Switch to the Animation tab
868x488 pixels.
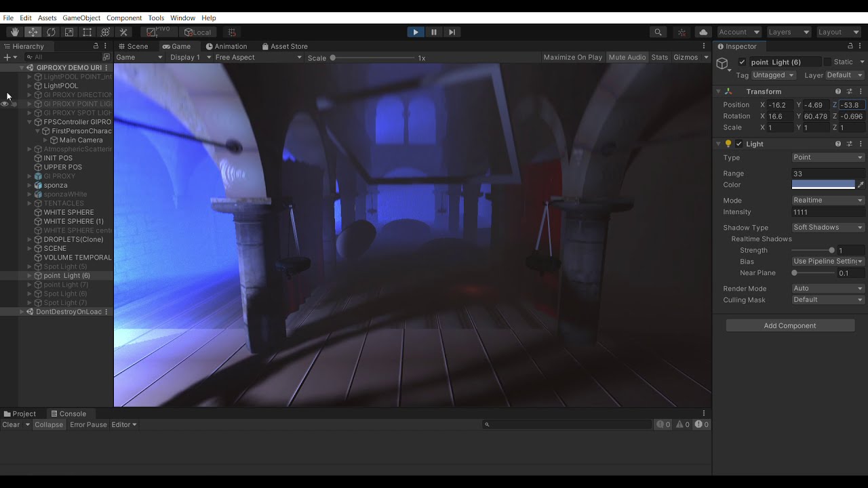tap(226, 46)
